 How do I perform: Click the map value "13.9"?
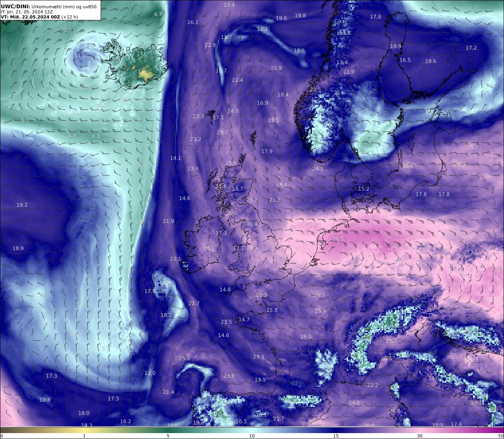tap(260, 380)
